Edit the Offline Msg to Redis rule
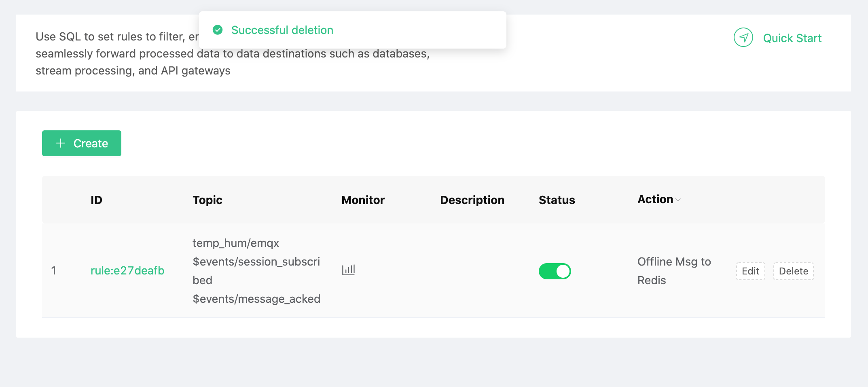 click(750, 271)
